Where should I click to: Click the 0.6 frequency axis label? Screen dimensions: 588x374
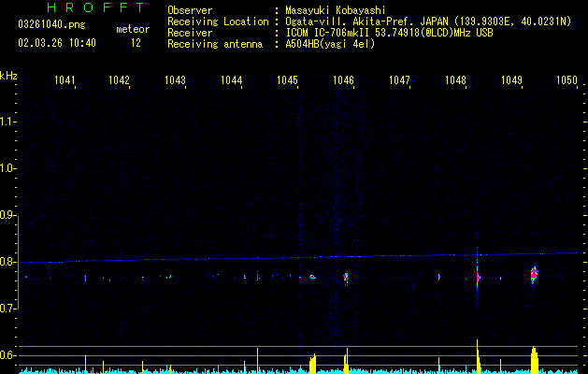7,355
